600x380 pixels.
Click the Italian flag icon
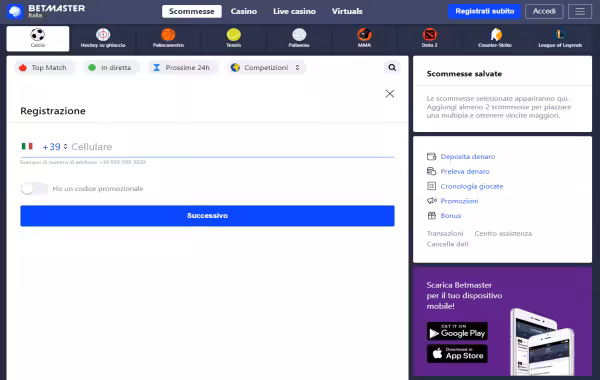[27, 146]
